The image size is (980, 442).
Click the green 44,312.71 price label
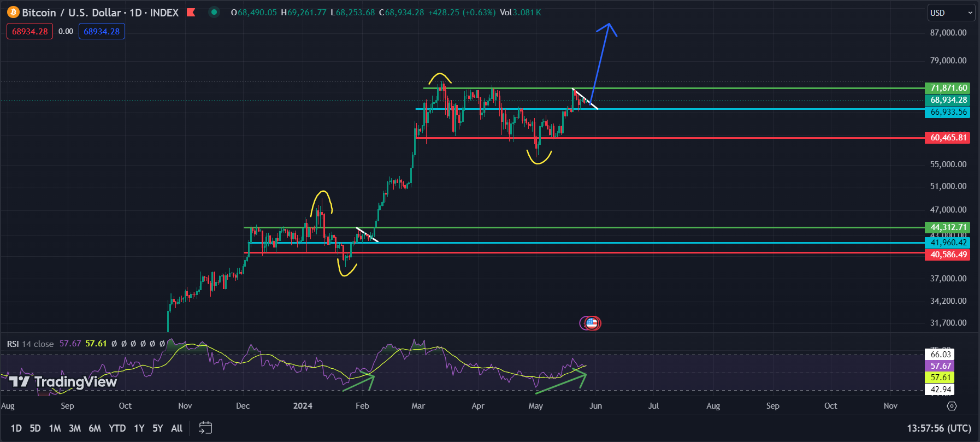tap(948, 227)
